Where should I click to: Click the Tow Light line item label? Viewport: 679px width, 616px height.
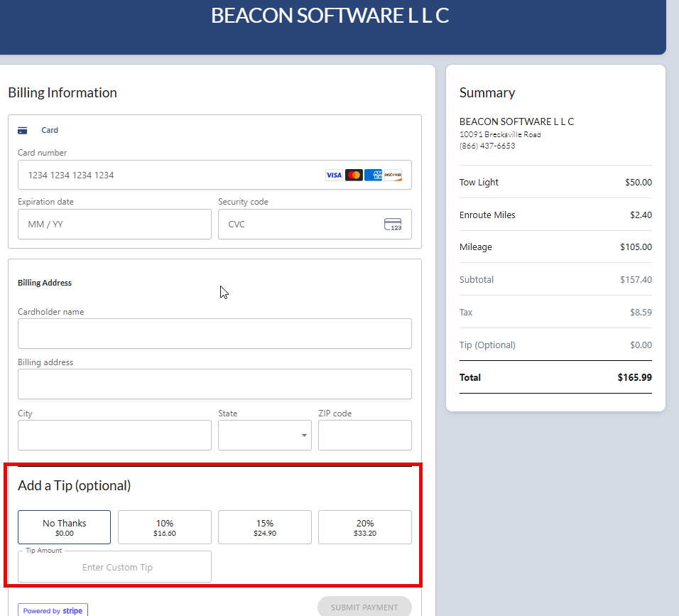pos(479,183)
